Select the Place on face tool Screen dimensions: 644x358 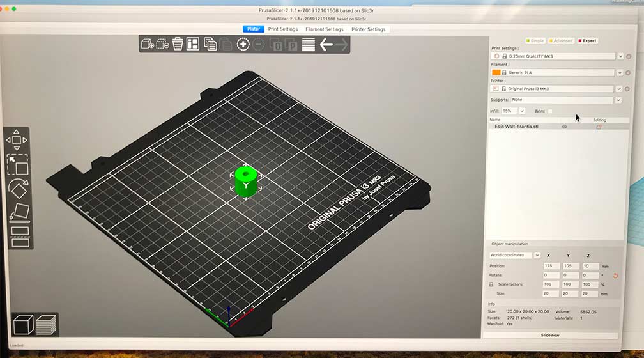point(19,212)
